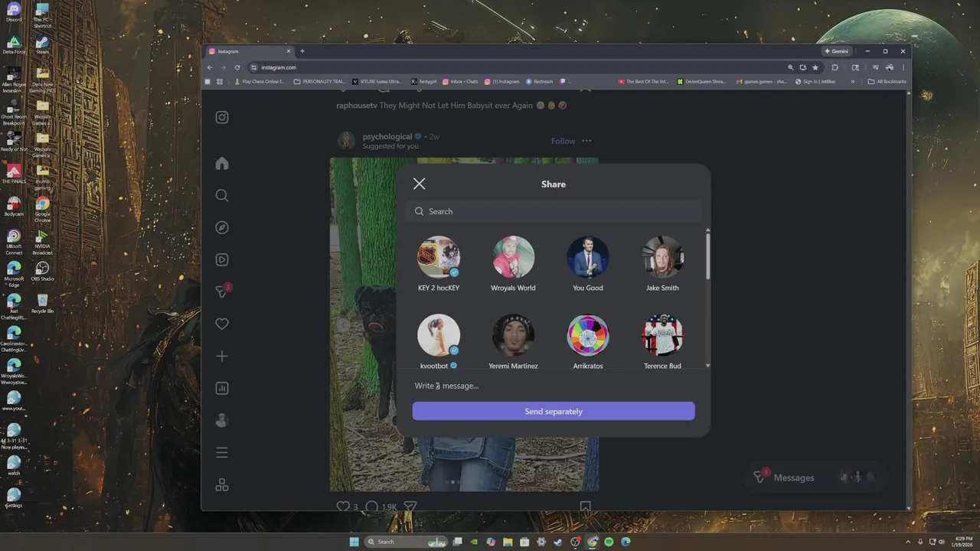Expand hidden bookmarks chevron

pyautogui.click(x=852, y=81)
